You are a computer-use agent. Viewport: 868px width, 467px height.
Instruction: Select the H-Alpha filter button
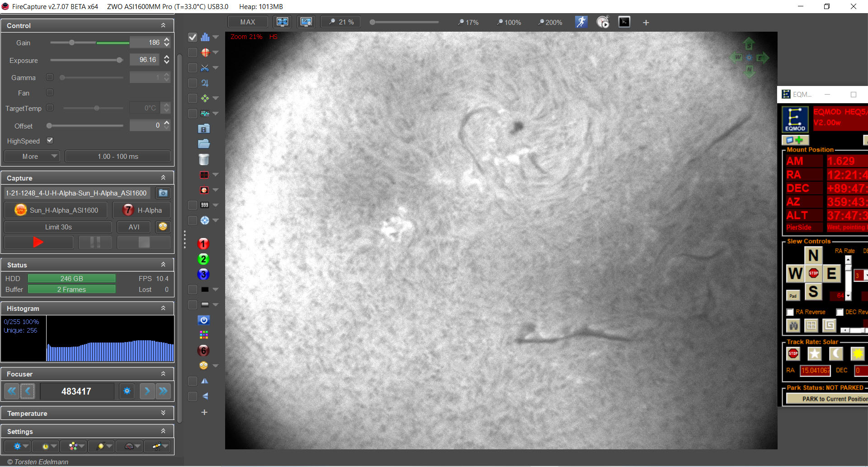tap(142, 210)
